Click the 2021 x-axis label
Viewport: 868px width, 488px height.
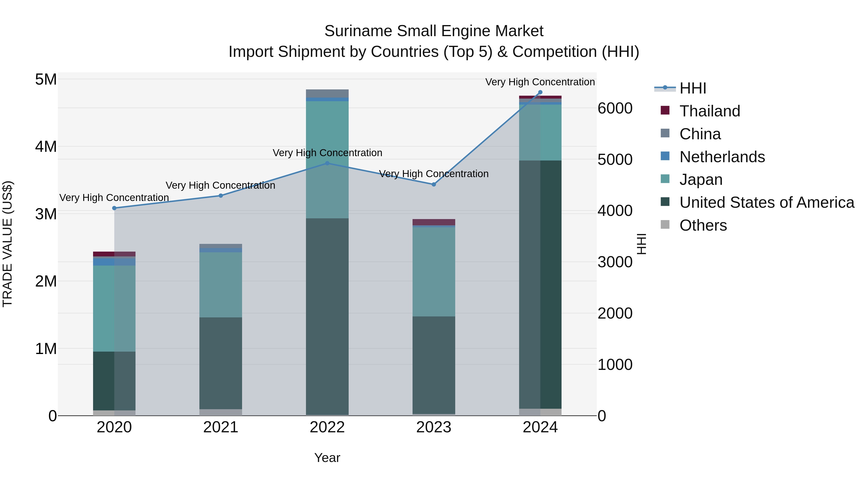(221, 427)
